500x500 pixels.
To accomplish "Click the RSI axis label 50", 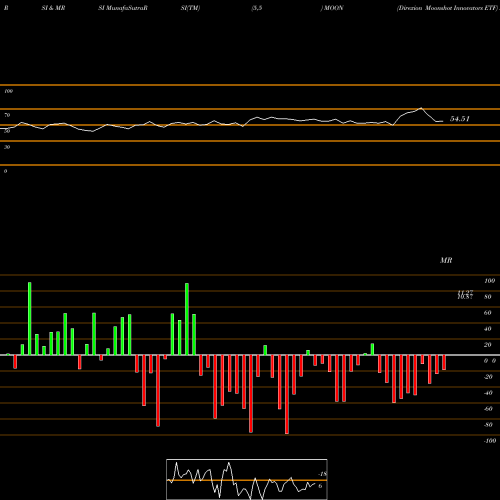I will (x=7, y=131).
